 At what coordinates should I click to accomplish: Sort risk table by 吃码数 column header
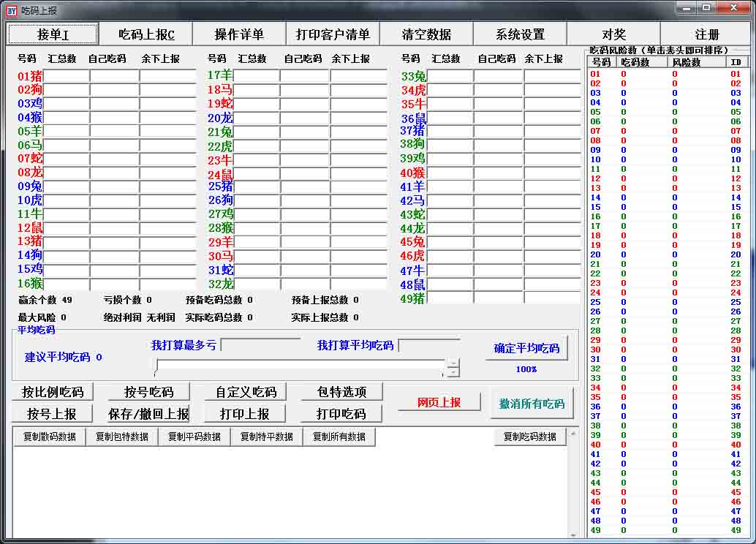(x=634, y=62)
